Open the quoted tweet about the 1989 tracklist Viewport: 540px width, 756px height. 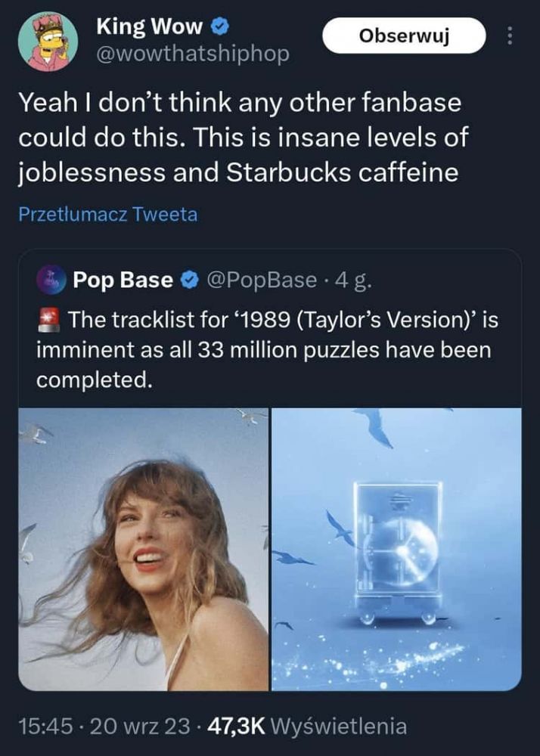coord(280,352)
